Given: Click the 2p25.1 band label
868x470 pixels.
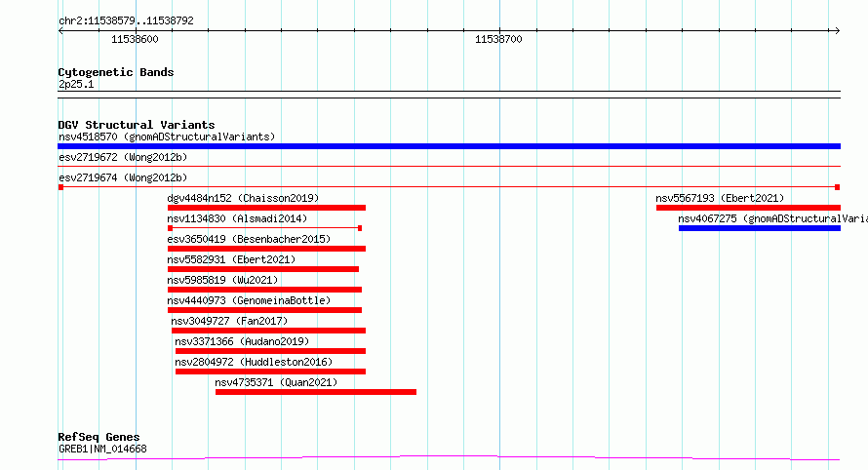Looking at the screenshot, I should pos(76,84).
